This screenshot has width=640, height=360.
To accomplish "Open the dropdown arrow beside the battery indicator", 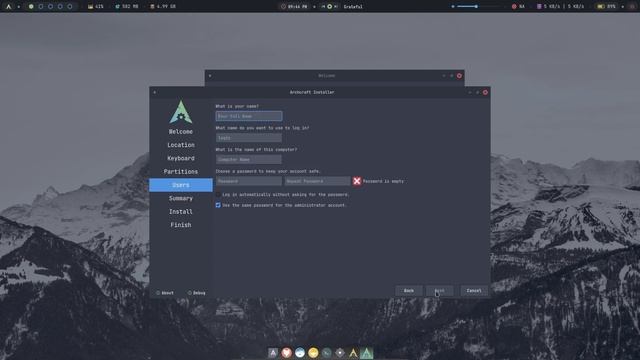I will (x=622, y=7).
